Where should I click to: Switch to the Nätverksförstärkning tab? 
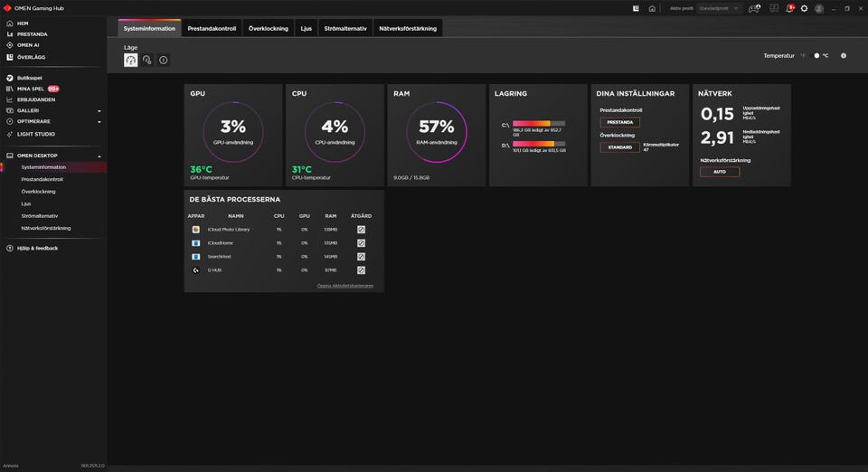[x=408, y=28]
